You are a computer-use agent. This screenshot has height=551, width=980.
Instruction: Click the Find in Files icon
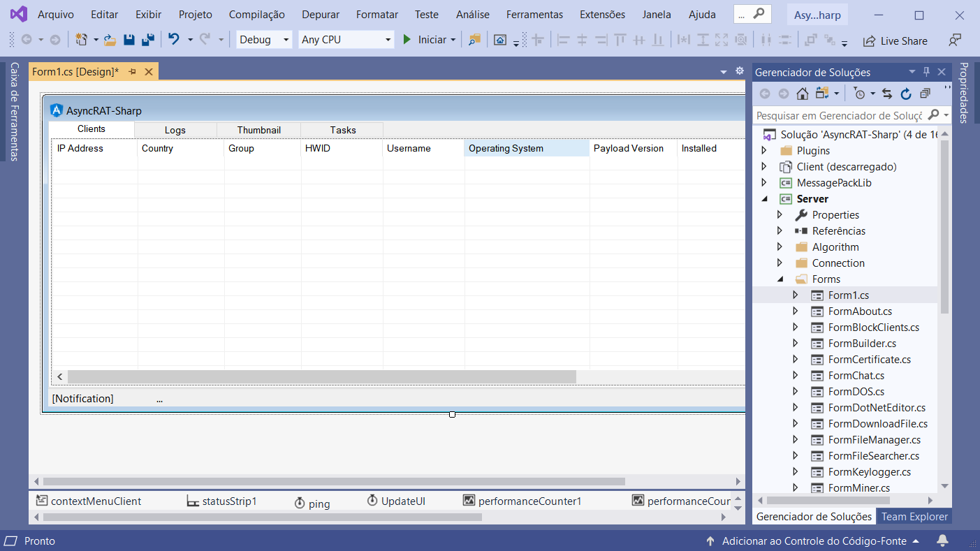click(474, 40)
